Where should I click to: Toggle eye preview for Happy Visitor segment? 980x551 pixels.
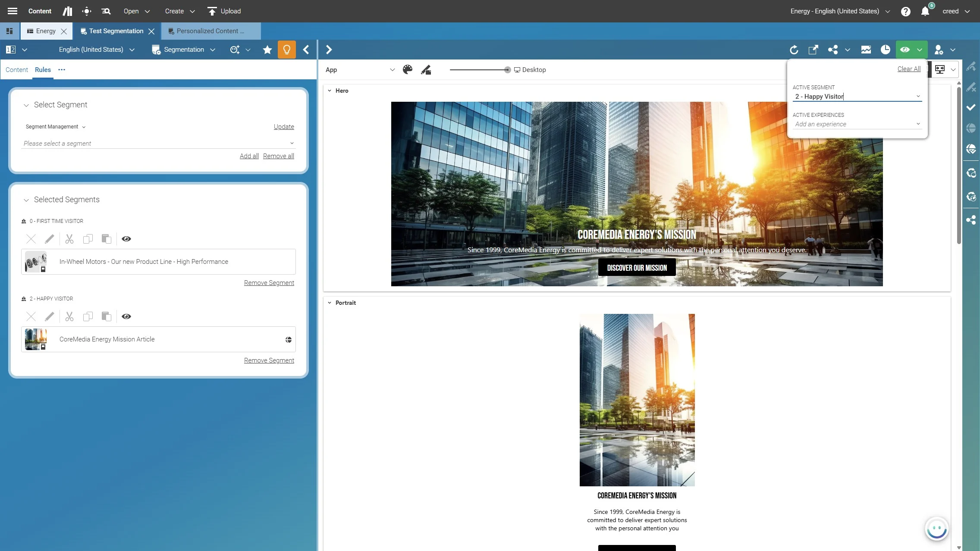pyautogui.click(x=126, y=316)
